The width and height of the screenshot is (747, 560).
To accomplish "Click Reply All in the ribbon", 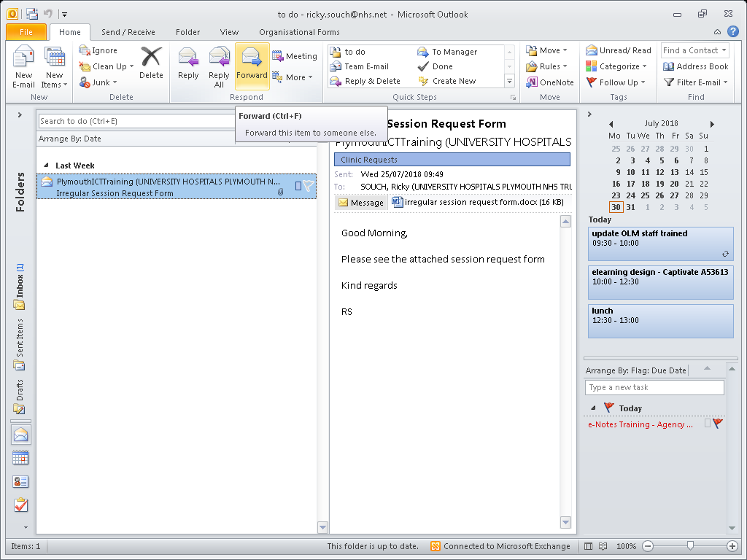I will 219,66.
